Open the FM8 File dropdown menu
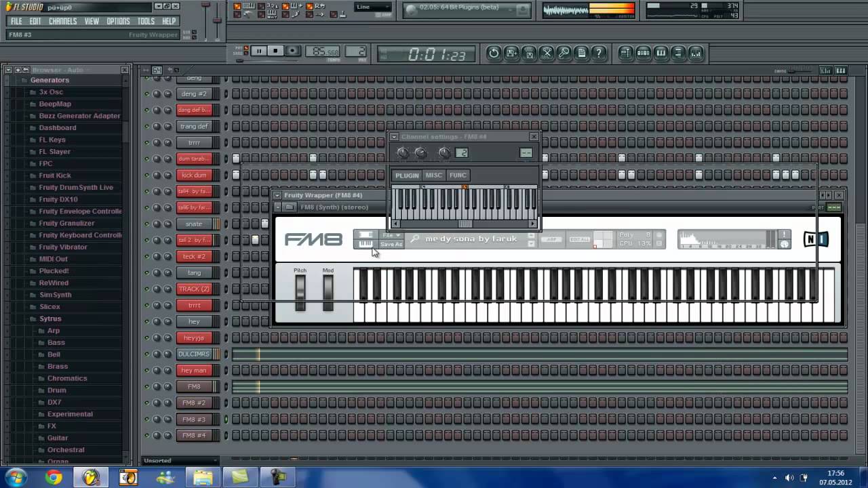The height and width of the screenshot is (488, 868). (391, 235)
